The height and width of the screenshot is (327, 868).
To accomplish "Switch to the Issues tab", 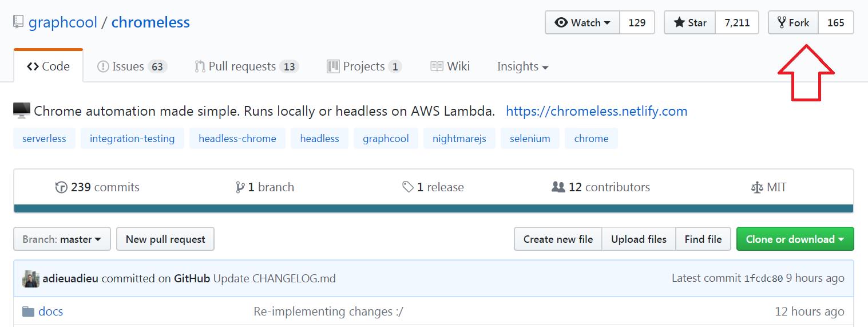I will tap(131, 66).
